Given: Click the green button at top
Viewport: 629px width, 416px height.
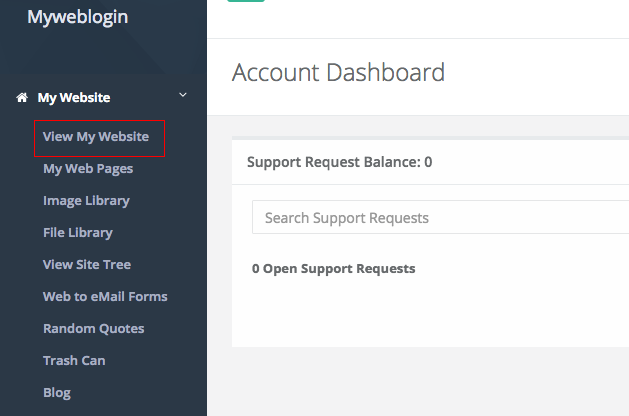Looking at the screenshot, I should point(246,1).
